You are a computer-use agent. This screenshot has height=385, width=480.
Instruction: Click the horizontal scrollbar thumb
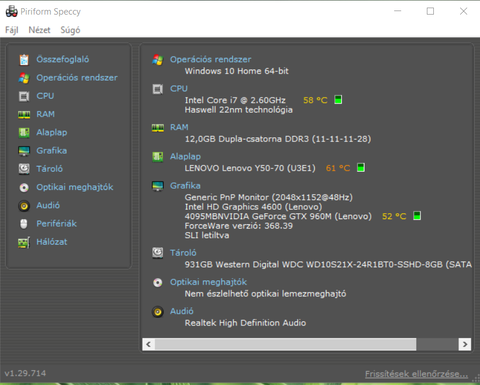[286, 344]
